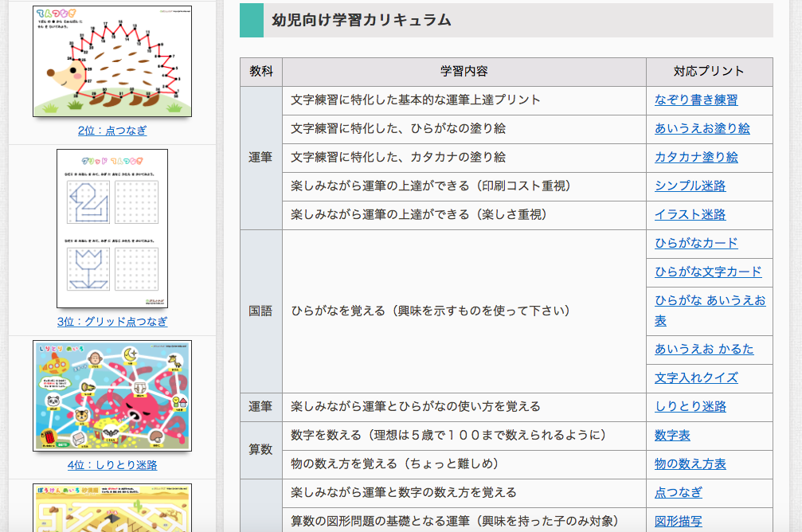Screen dimensions: 802x532
Task: Open the 物の数え方表 link
Action: coord(690,464)
